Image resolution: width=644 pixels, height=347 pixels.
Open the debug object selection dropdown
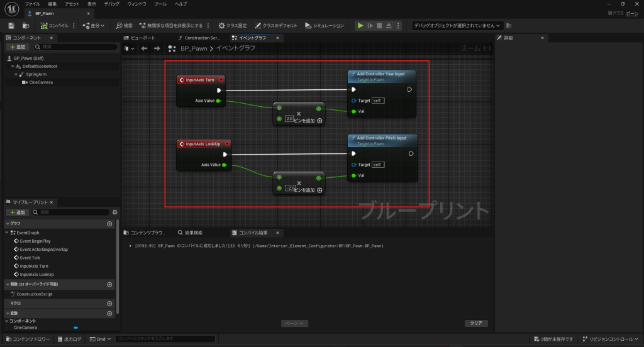tap(457, 26)
